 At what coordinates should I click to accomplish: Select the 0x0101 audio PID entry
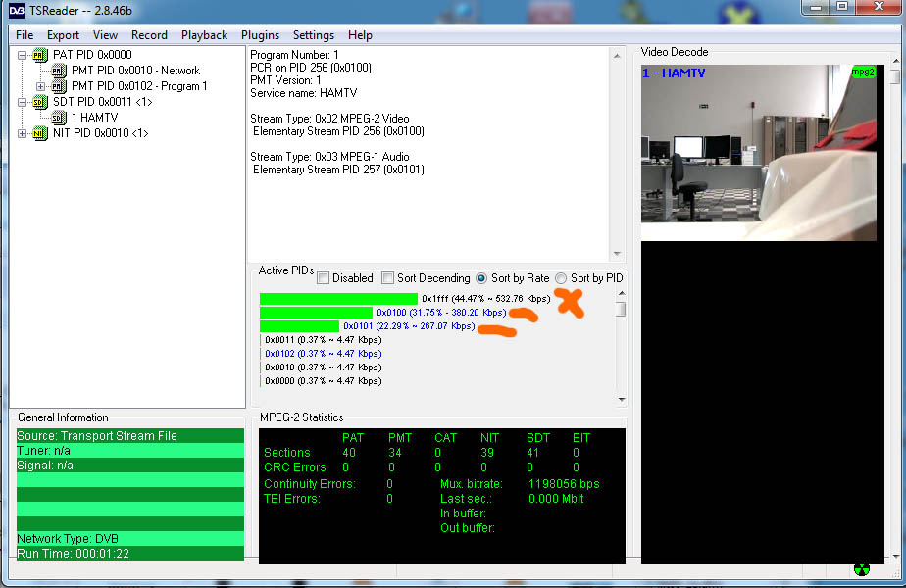(408, 326)
